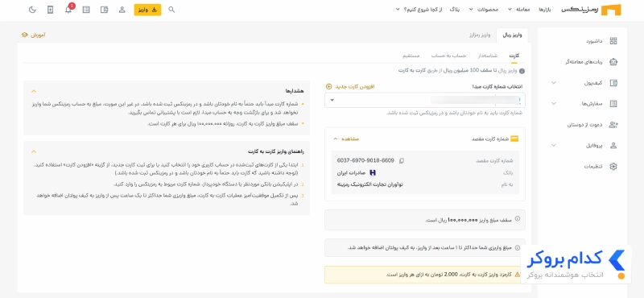This screenshot has width=644, height=298.
Task: Click the yellow card icon beside شماره کارت مقصد
Action: point(514,139)
